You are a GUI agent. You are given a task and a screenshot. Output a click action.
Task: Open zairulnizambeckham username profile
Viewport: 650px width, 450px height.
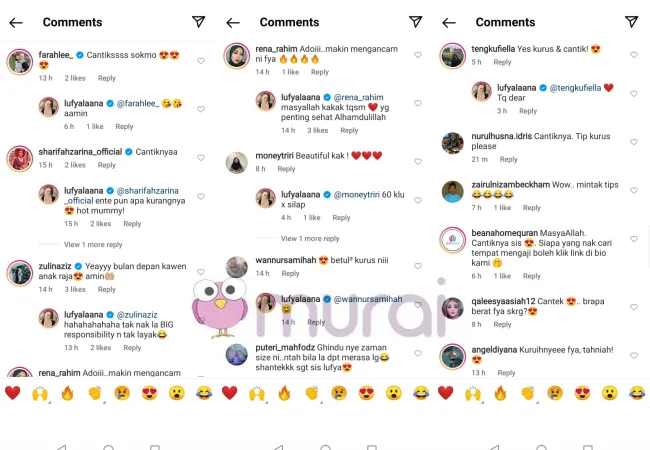(x=511, y=184)
